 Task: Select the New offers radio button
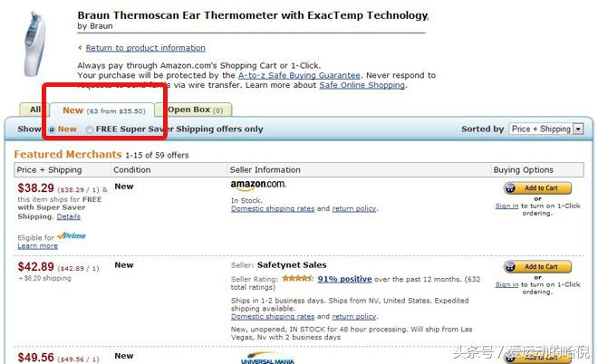coord(53,129)
